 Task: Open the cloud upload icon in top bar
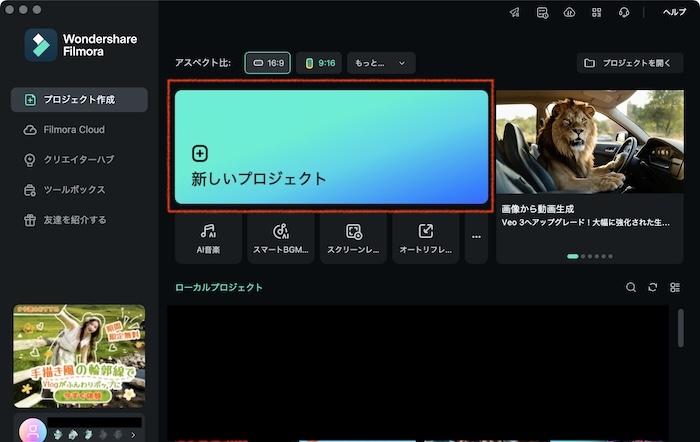(x=569, y=13)
